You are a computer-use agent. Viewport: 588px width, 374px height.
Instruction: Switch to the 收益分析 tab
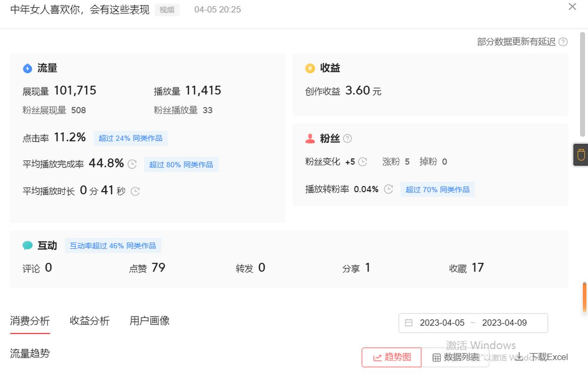click(90, 321)
